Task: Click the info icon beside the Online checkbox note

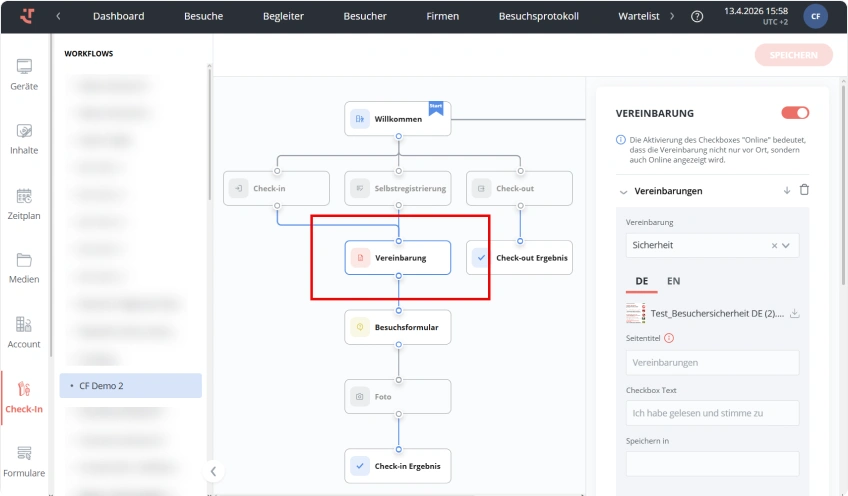Action: pos(621,140)
